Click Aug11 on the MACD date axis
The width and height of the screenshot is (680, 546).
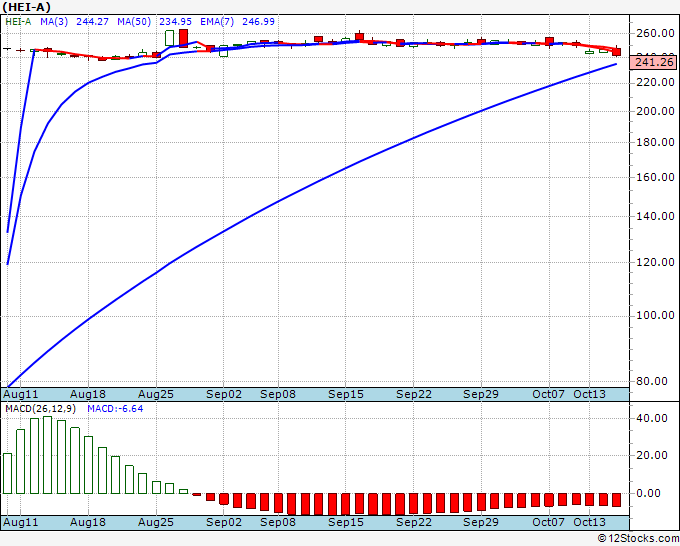click(x=20, y=522)
